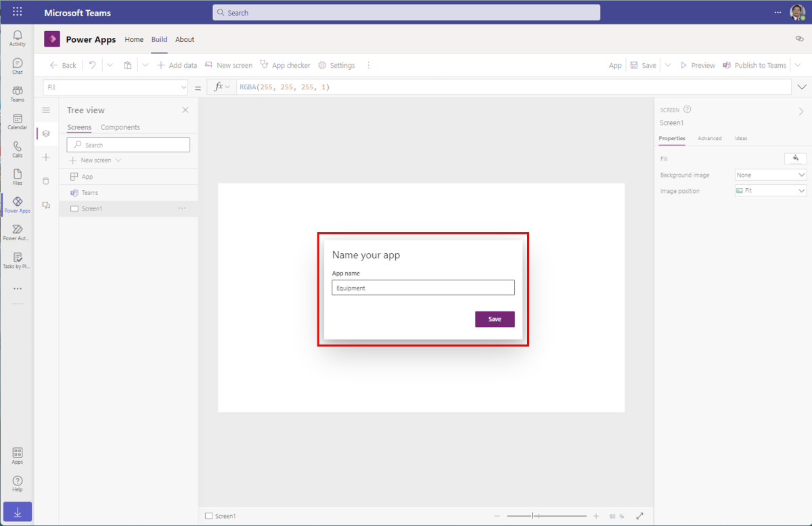Image resolution: width=812 pixels, height=526 pixels.
Task: Open the Fill color picker swatch
Action: (796, 158)
